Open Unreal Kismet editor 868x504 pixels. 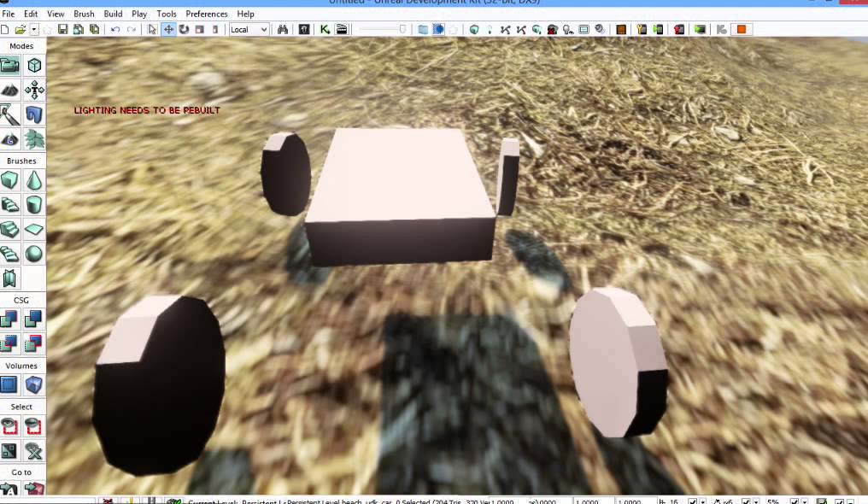(x=325, y=29)
